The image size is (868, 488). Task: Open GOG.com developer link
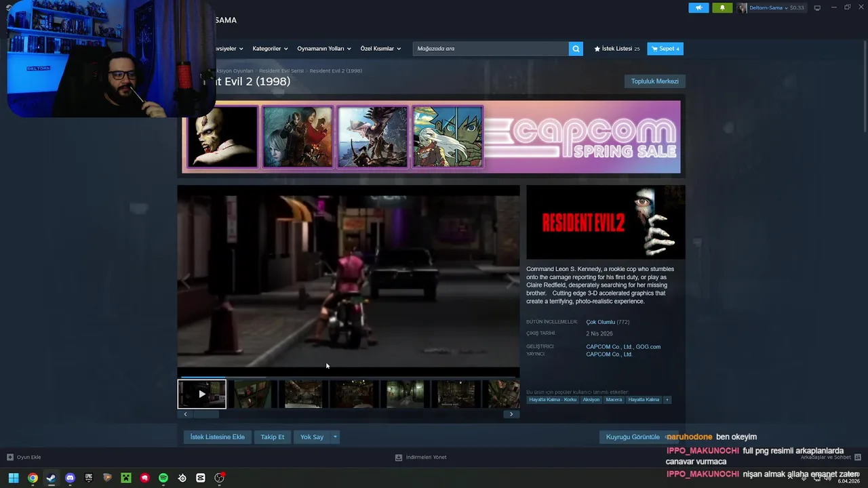[648, 346]
